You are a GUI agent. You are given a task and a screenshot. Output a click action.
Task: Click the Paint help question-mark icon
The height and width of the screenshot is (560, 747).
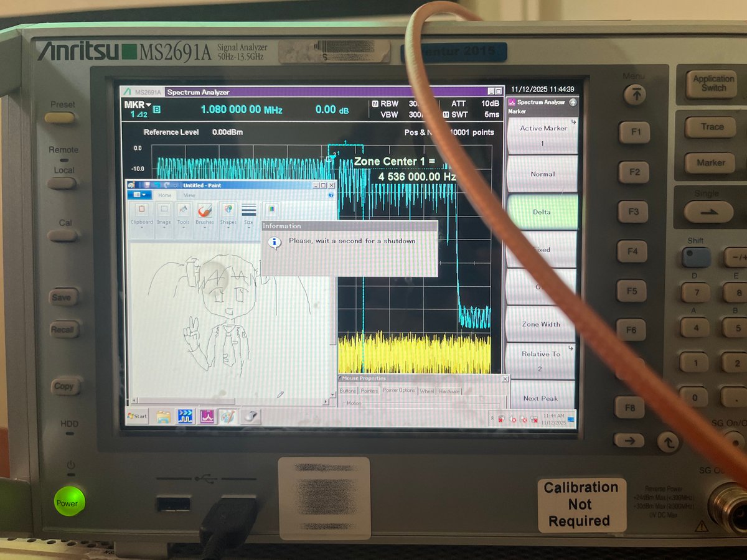point(332,195)
